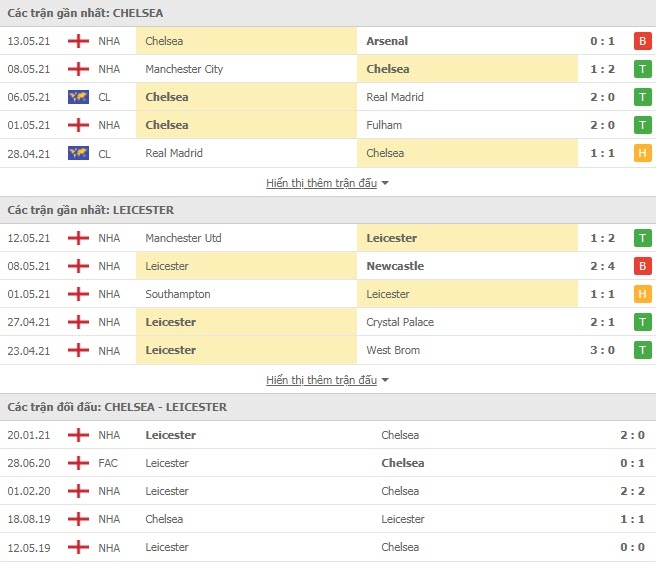656x565 pixels.
Task: Click Champions League flag icon on 28.04.21 row
Action: tap(78, 153)
